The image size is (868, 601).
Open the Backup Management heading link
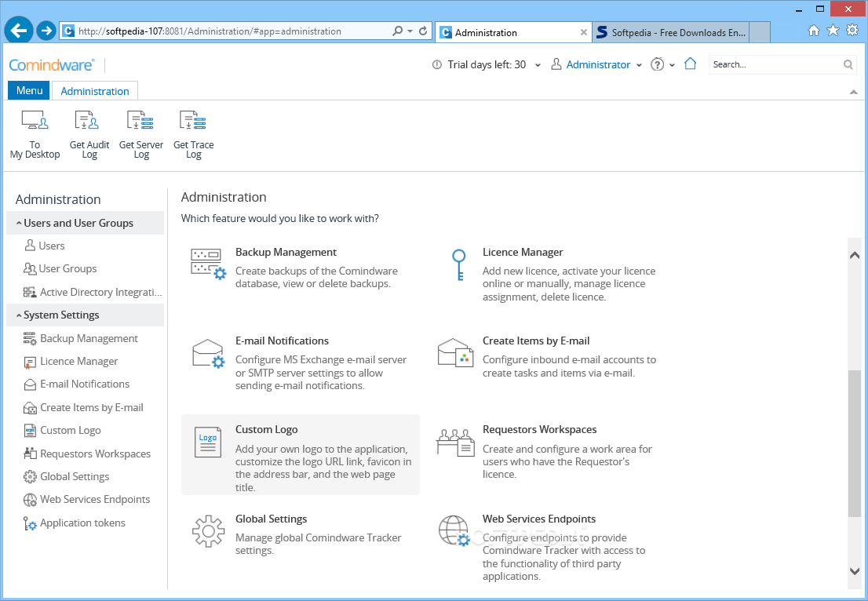[286, 252]
